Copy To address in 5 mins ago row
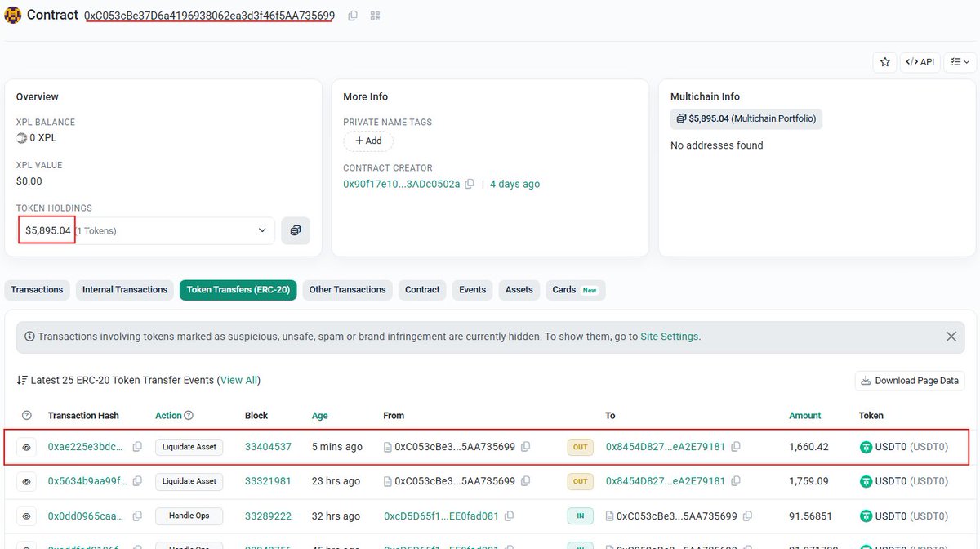980x549 pixels. (x=736, y=447)
